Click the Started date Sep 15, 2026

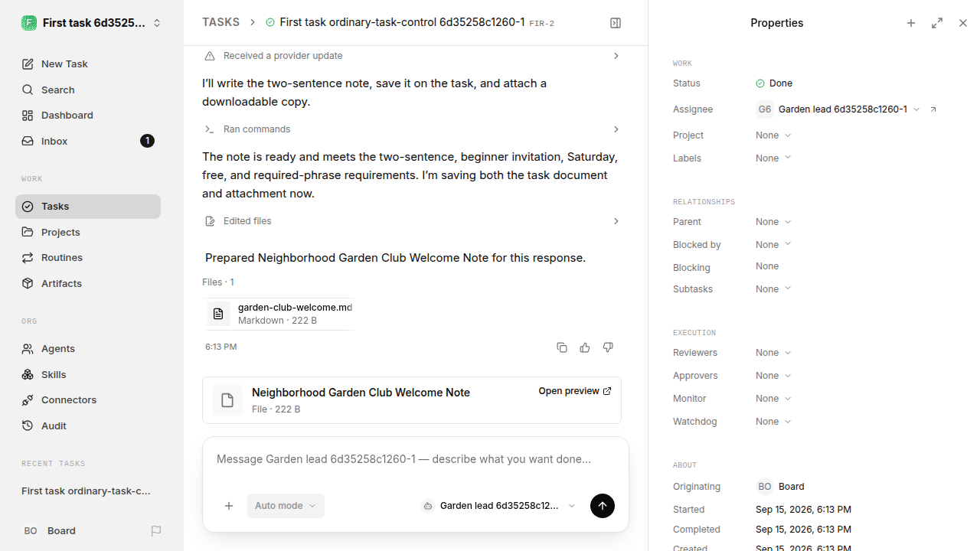pyautogui.click(x=803, y=510)
